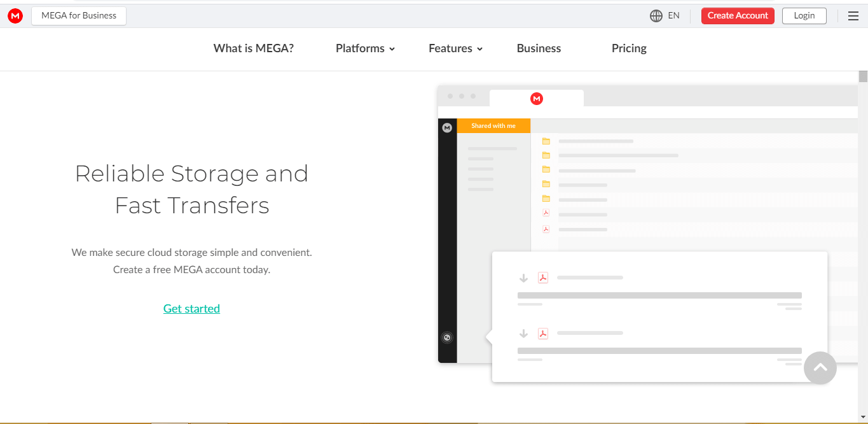Click the scrollbar down arrow
Viewport: 868px width, 424px height.
(x=863, y=418)
